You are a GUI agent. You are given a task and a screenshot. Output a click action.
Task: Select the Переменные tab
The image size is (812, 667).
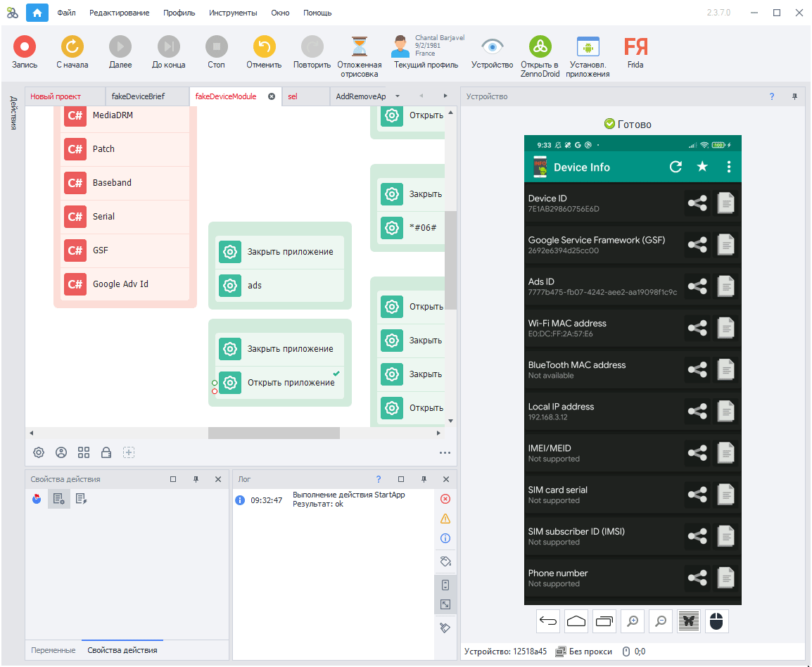53,650
